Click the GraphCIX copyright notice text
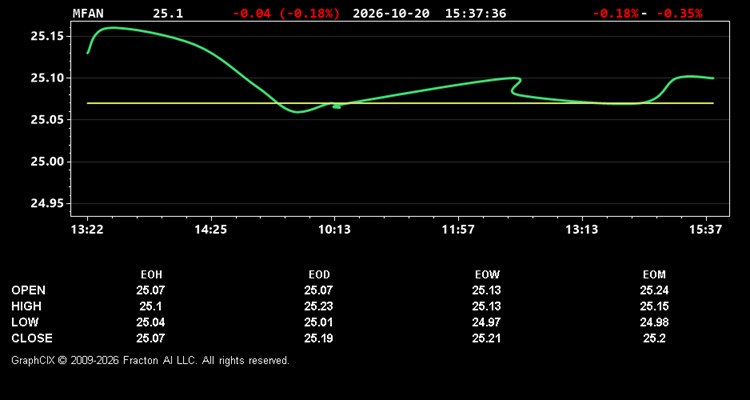The height and width of the screenshot is (400, 750). (150, 361)
